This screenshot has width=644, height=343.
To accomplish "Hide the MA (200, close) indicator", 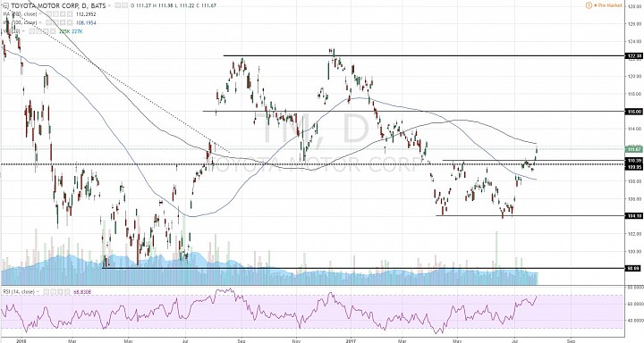I will 49,14.
